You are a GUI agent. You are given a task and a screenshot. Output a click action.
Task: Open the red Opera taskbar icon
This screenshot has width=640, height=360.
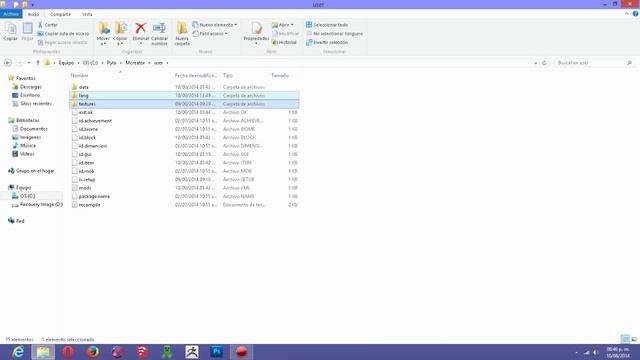point(68,351)
